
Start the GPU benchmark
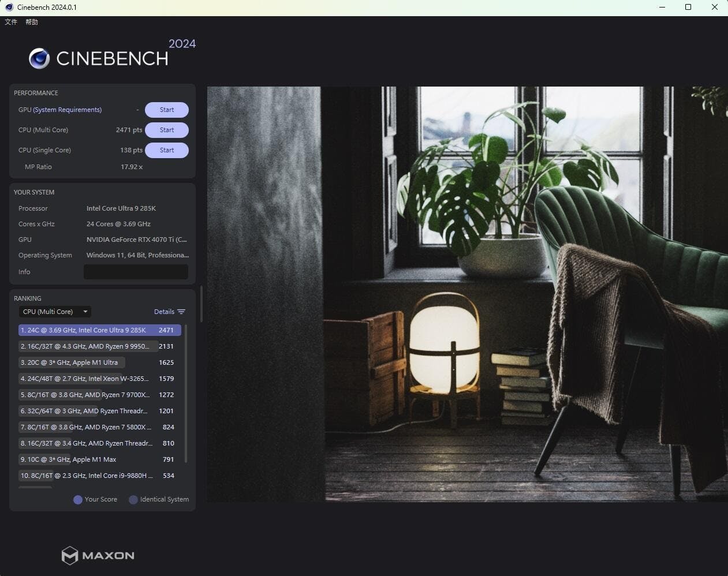(x=167, y=110)
